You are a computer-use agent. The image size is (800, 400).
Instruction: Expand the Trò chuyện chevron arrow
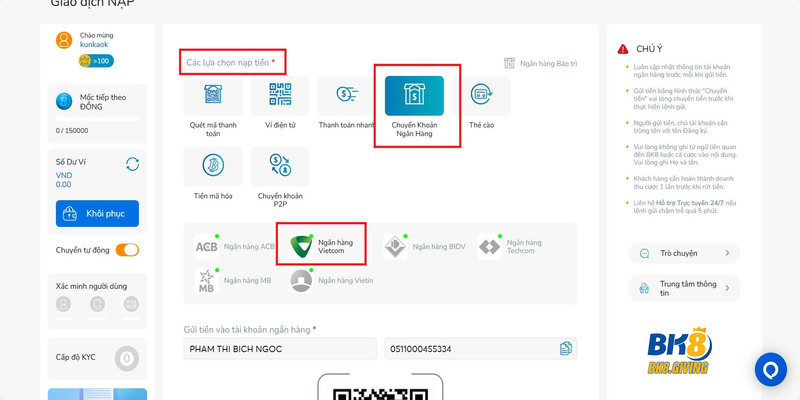[727, 253]
